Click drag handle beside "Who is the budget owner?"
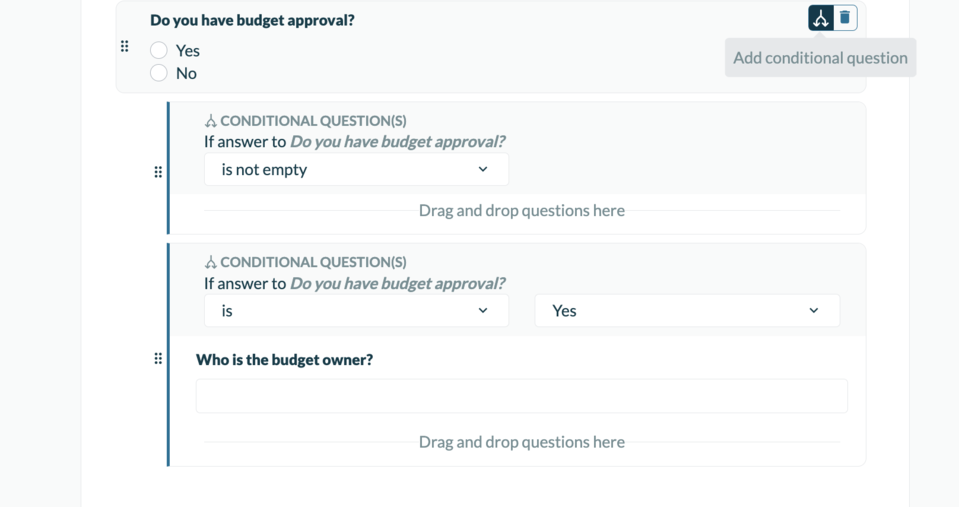Viewport: 959px width, 507px height. point(158,358)
